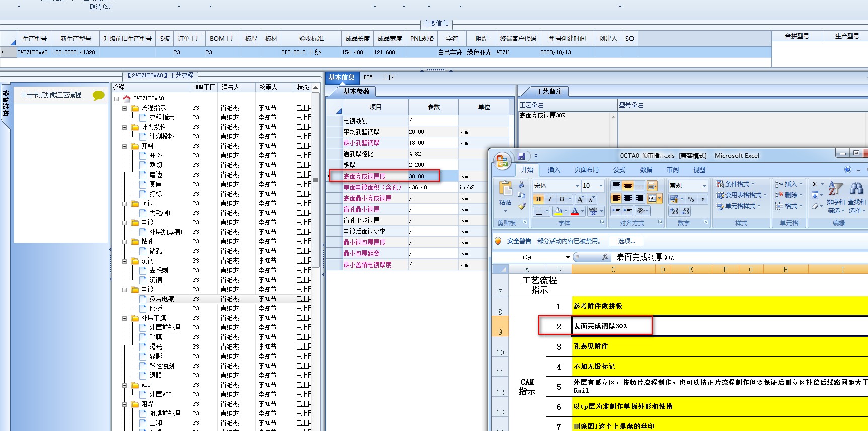868x431 pixels.
Task: Click the 选项... security warning button
Action: 626,241
